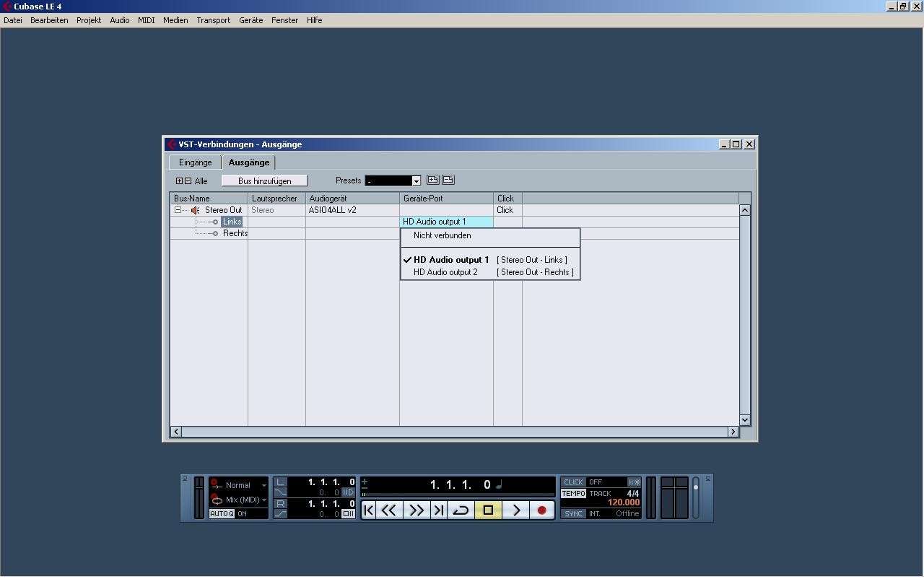Viewport: 924px width, 579px height.
Task: Toggle the AUTO Q button
Action: pos(222,514)
